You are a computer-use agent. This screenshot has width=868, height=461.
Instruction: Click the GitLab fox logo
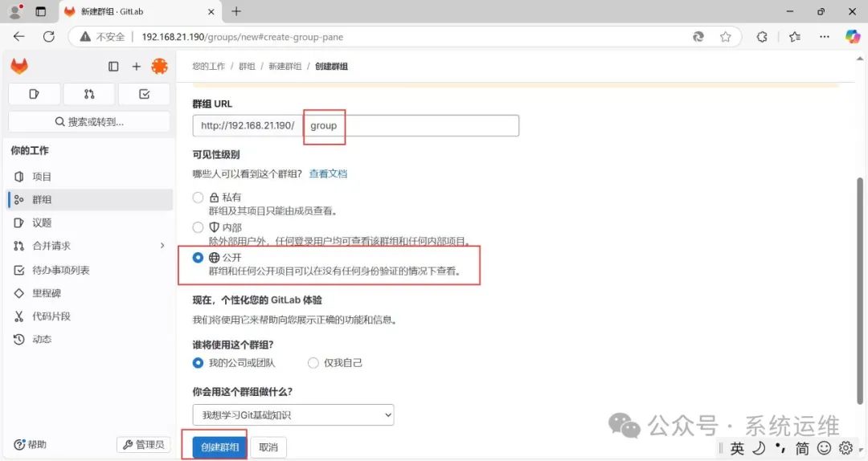point(19,67)
